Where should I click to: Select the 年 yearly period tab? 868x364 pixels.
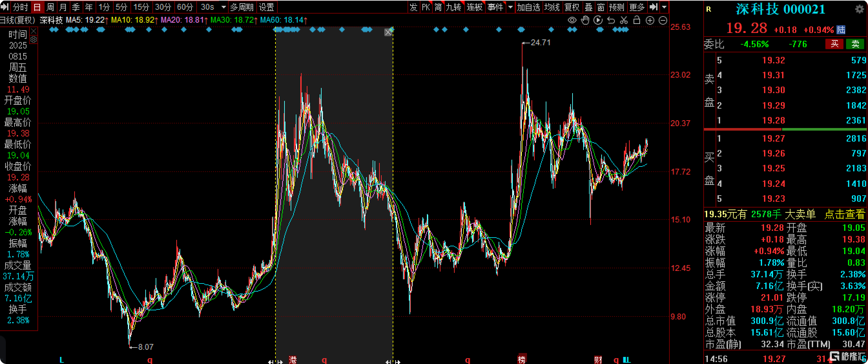pos(88,7)
